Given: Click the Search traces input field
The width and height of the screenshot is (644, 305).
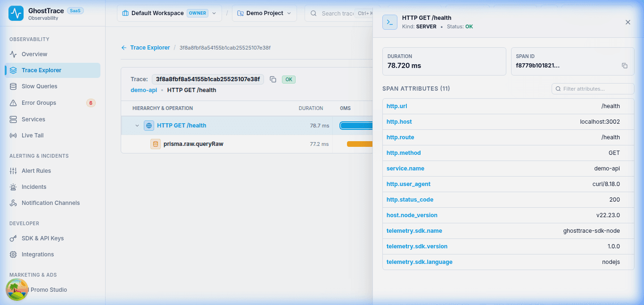Looking at the screenshot, I should click(338, 13).
